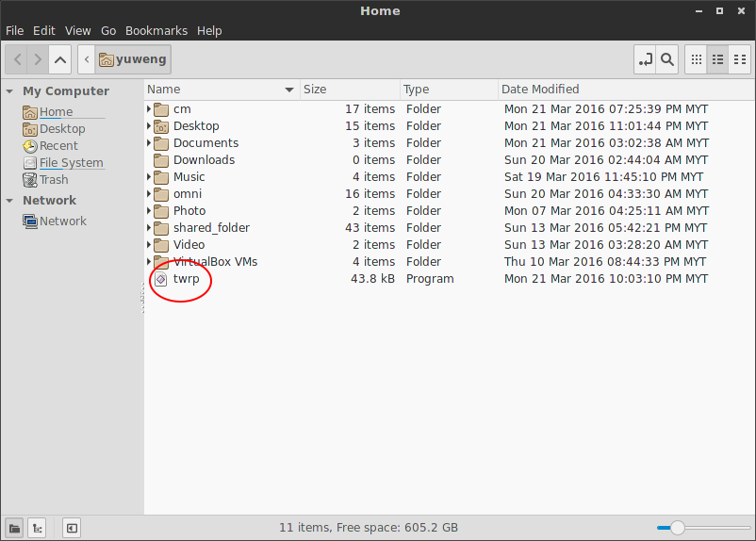Expand the Video folder arrow
The width and height of the screenshot is (756, 541).
tap(149, 244)
